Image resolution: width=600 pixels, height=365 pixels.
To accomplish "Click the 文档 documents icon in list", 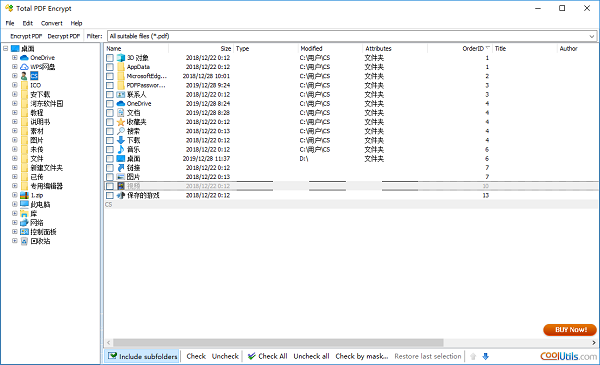I will [x=121, y=113].
